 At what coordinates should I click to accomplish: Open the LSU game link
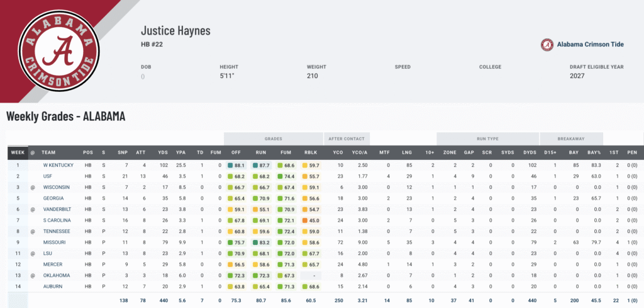47,253
